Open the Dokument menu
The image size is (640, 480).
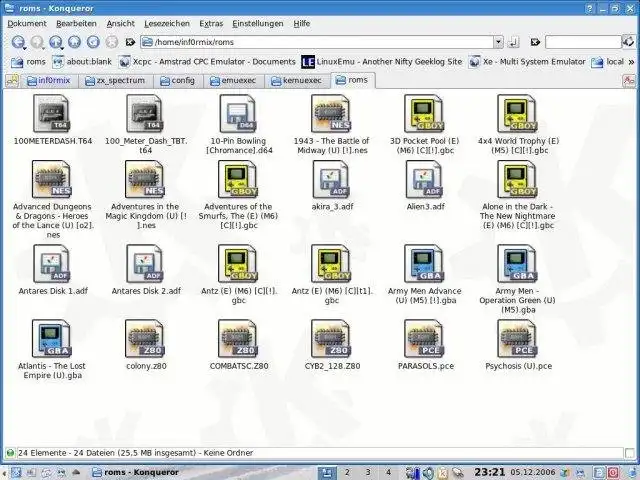pyautogui.click(x=27, y=24)
